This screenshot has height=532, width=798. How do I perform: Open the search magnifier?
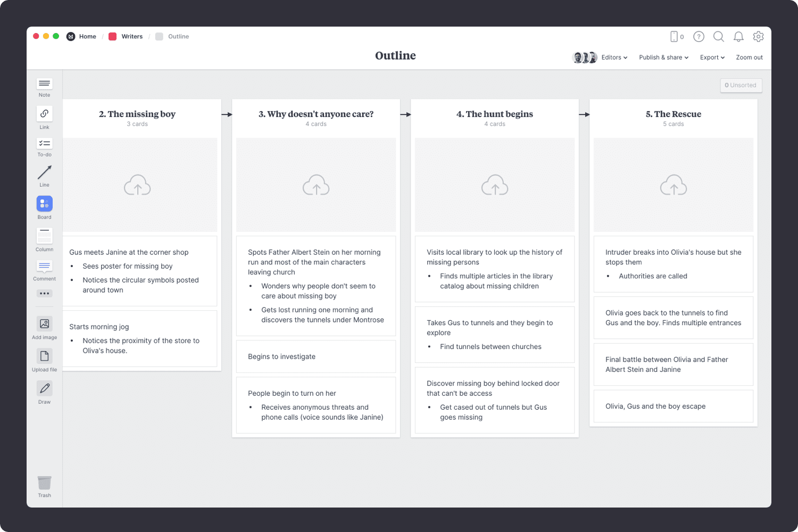[x=719, y=37]
